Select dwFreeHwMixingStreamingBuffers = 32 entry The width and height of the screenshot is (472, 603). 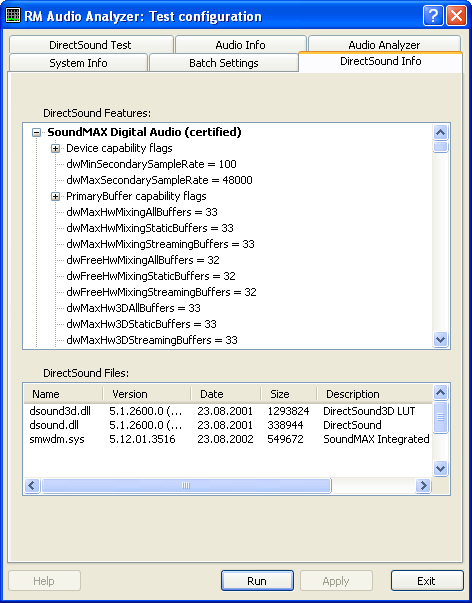pyautogui.click(x=161, y=292)
